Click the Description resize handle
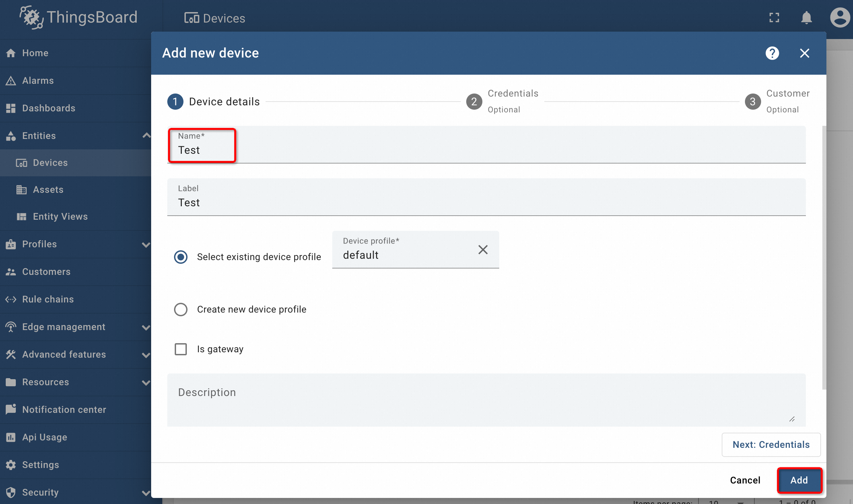The width and height of the screenshot is (853, 504). (791, 419)
